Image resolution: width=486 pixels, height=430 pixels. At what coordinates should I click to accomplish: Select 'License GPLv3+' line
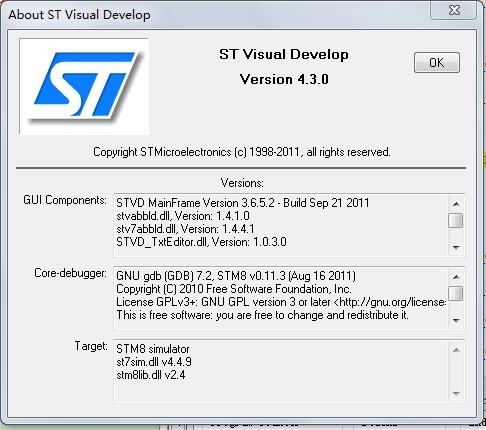click(281, 302)
